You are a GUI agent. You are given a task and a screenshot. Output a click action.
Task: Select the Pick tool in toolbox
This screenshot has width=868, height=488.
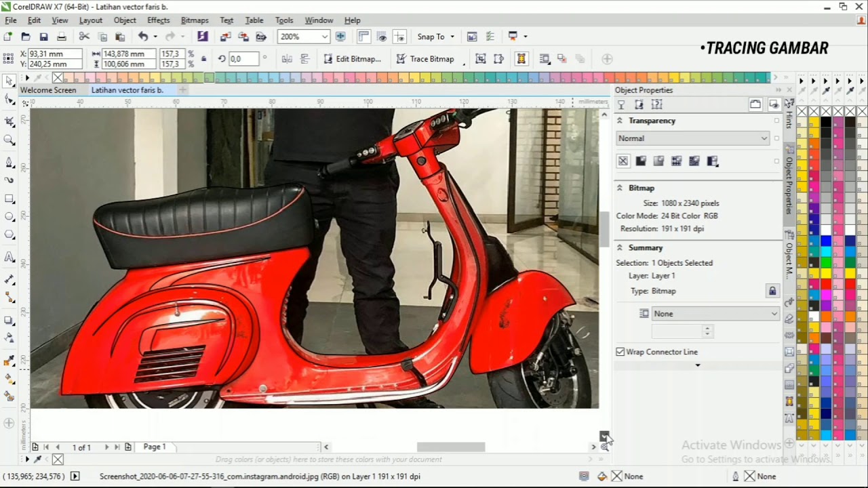9,81
